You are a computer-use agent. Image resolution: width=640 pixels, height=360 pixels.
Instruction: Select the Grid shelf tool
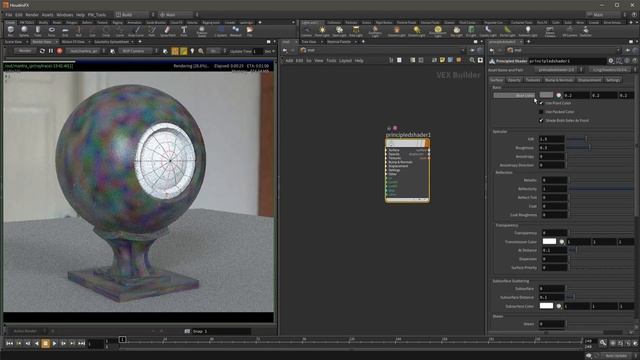[x=65, y=31]
